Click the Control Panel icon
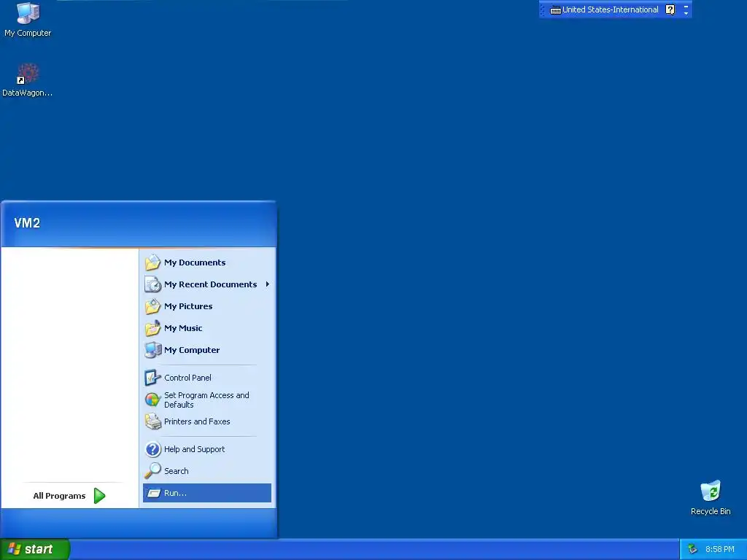Image resolution: width=747 pixels, height=560 pixels. pos(152,378)
